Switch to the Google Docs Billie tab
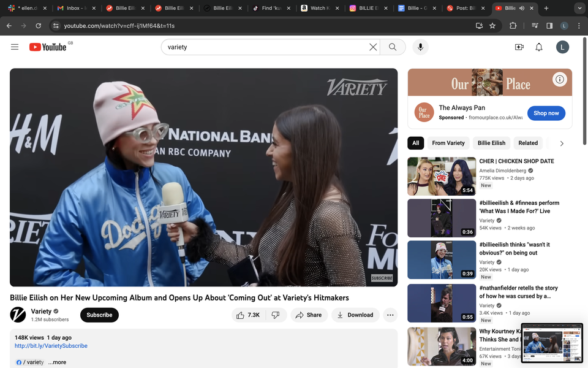 point(417,8)
